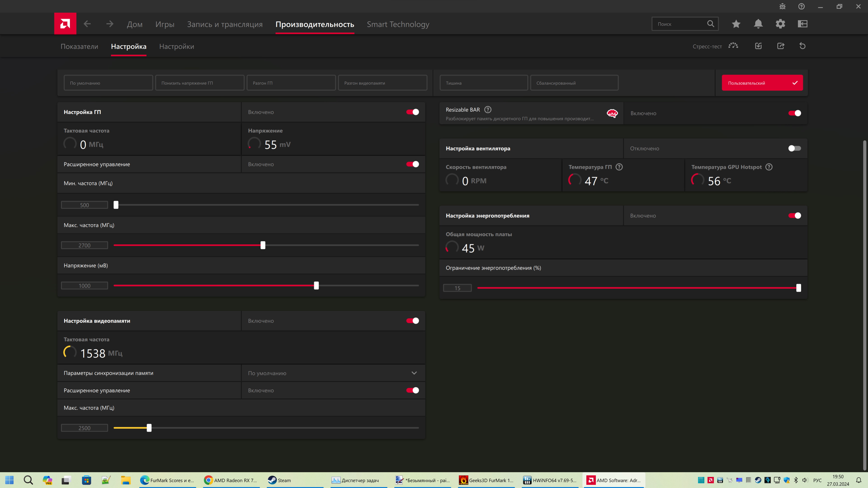The width and height of the screenshot is (868, 488).
Task: Enable the fan tuning switch
Action: click(x=795, y=148)
